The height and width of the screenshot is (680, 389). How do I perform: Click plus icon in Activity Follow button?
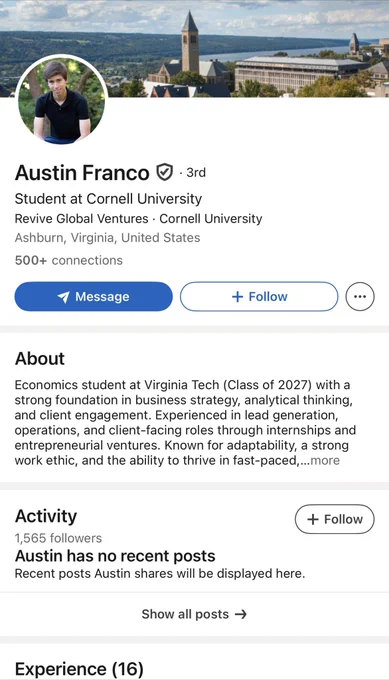pos(313,519)
